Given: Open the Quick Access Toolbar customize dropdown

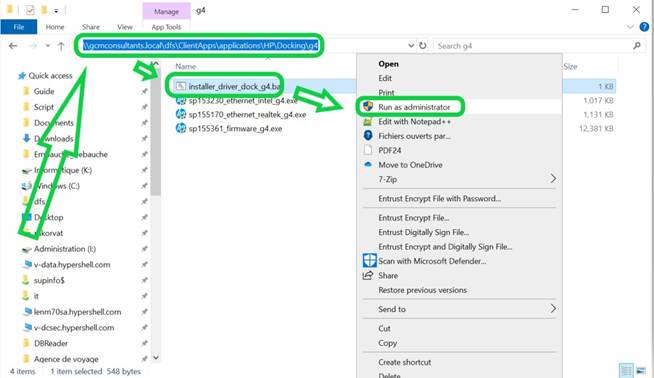Looking at the screenshot, I should [x=56, y=10].
